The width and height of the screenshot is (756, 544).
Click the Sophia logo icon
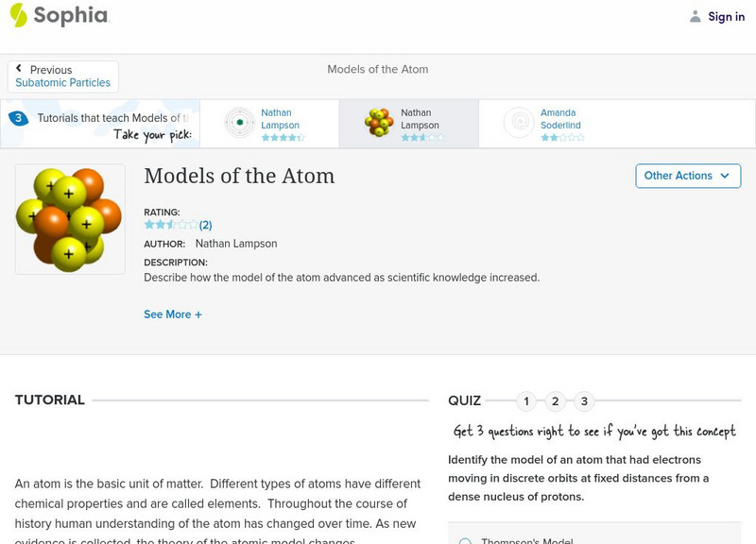point(18,15)
